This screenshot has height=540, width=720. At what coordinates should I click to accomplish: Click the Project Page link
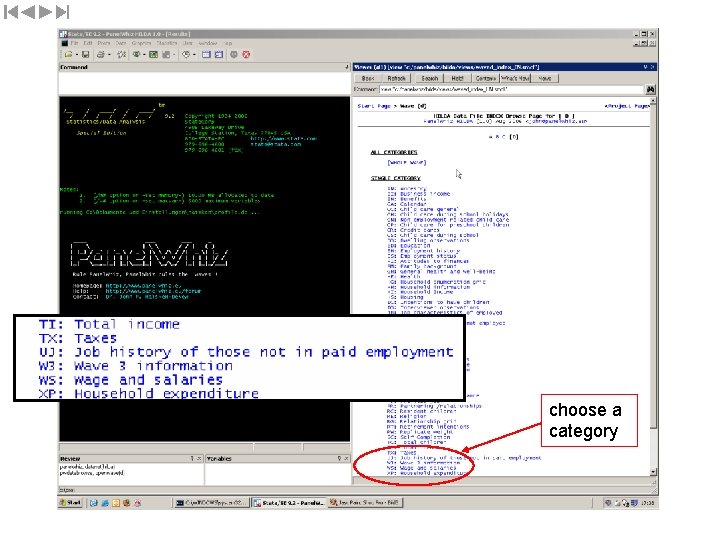click(x=627, y=106)
